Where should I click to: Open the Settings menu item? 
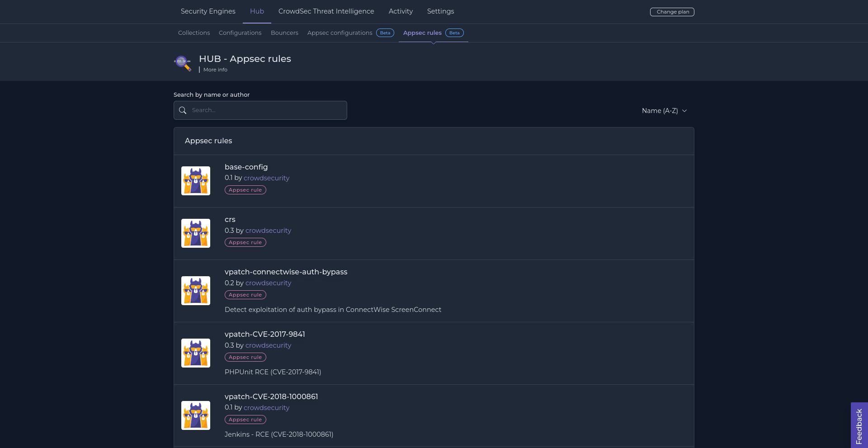tap(440, 11)
